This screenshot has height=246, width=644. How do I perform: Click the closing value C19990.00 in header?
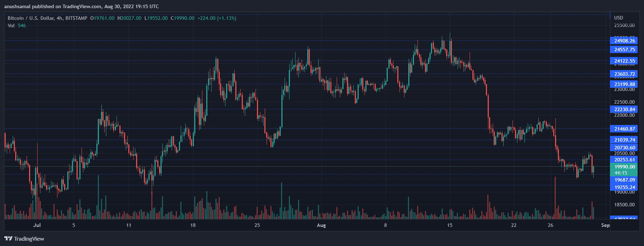(183, 18)
